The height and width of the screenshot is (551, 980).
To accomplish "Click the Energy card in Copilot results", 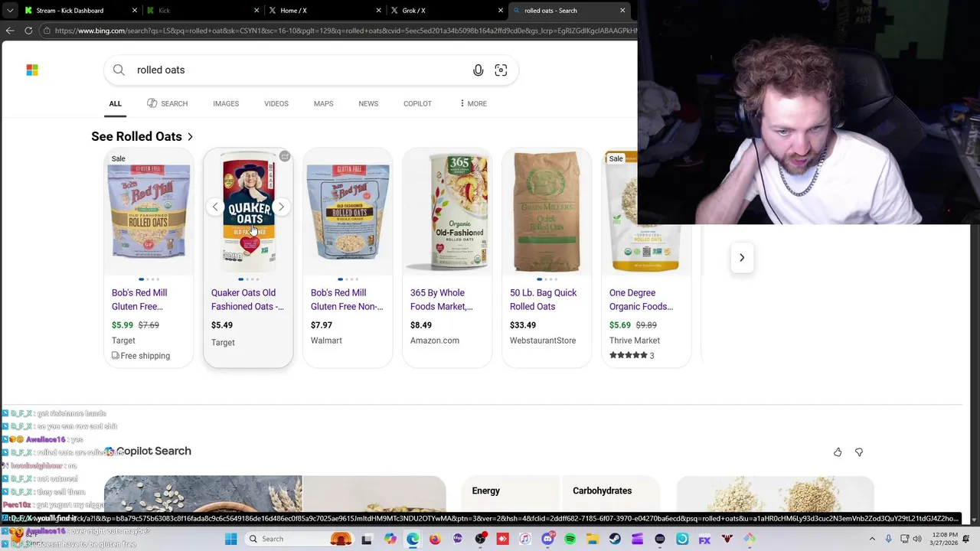I will coord(510,491).
